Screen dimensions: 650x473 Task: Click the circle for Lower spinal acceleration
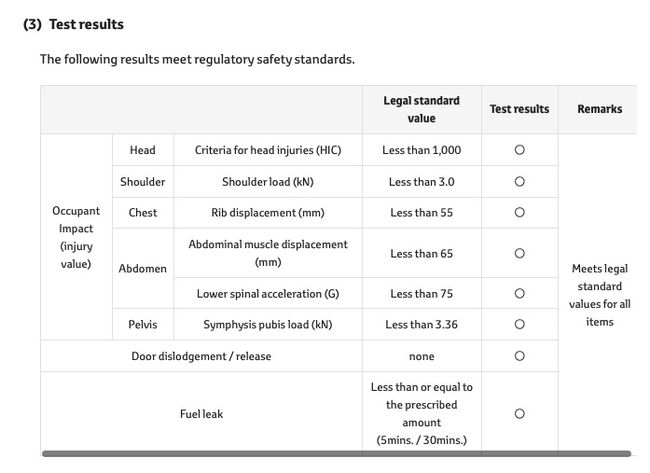point(519,294)
